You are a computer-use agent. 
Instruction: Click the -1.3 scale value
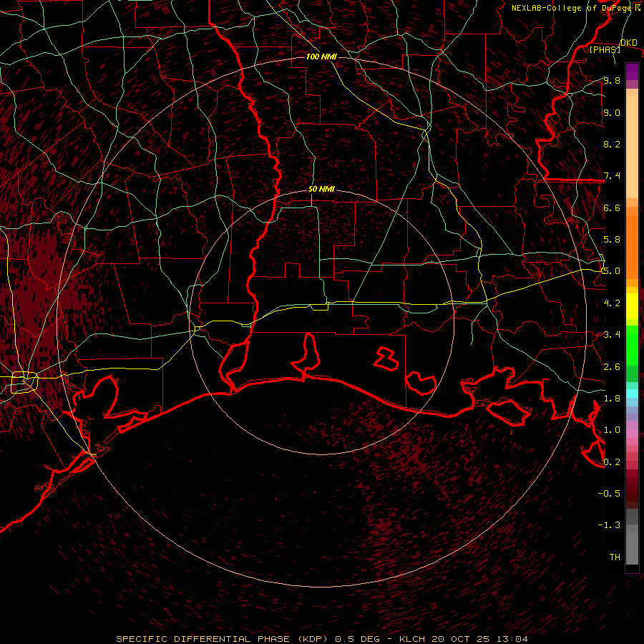(609, 525)
